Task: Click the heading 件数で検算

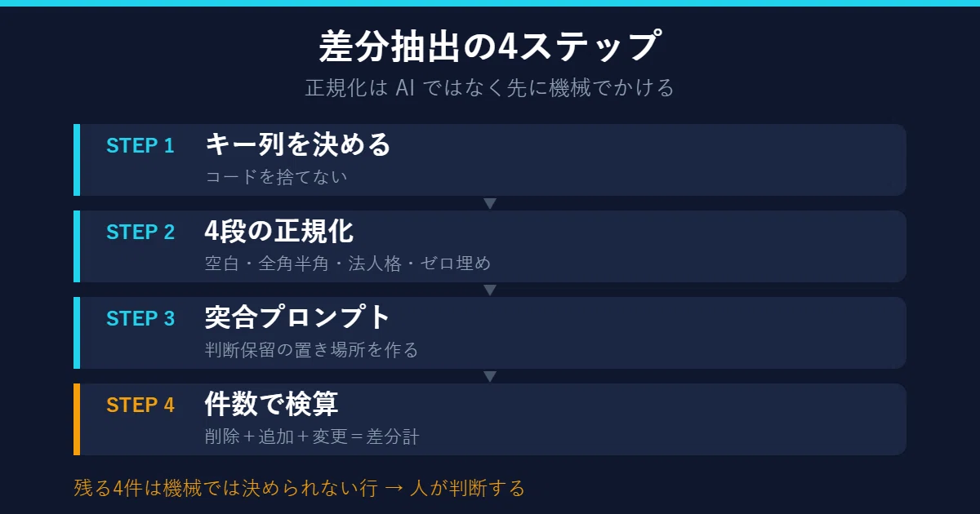Action: click(x=271, y=404)
